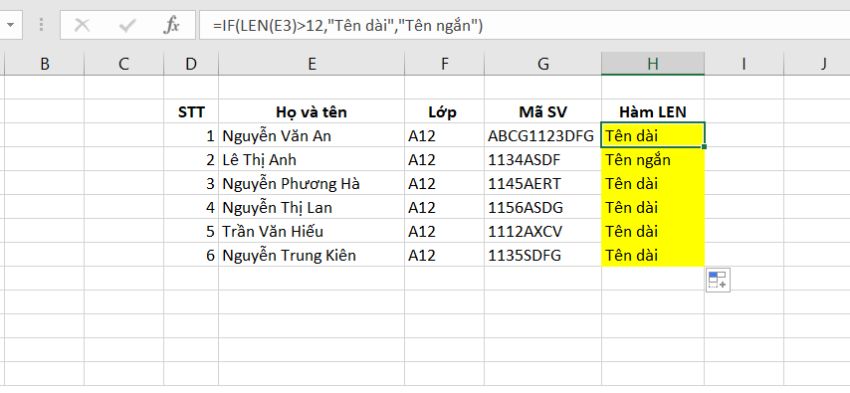Select column C header
The height and width of the screenshot is (393, 850).
pyautogui.click(x=124, y=64)
